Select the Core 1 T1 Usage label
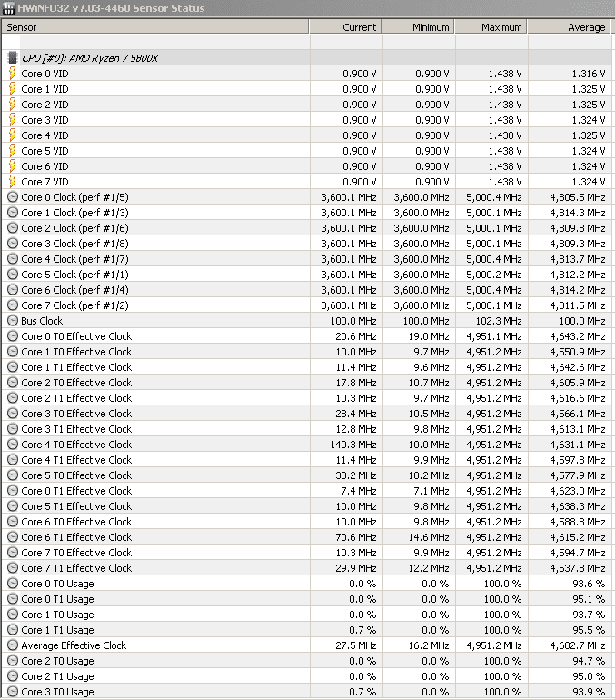Screen dimensions: 615x700 [x=57, y=630]
